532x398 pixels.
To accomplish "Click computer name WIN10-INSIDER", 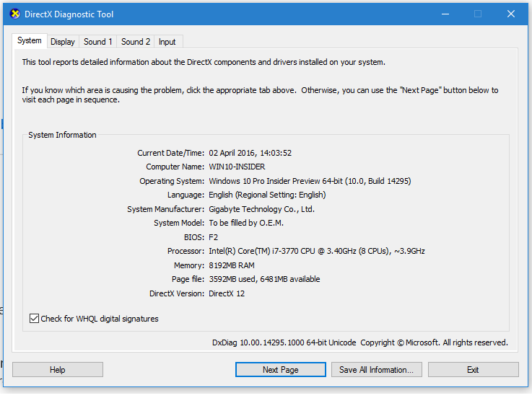I will (237, 167).
